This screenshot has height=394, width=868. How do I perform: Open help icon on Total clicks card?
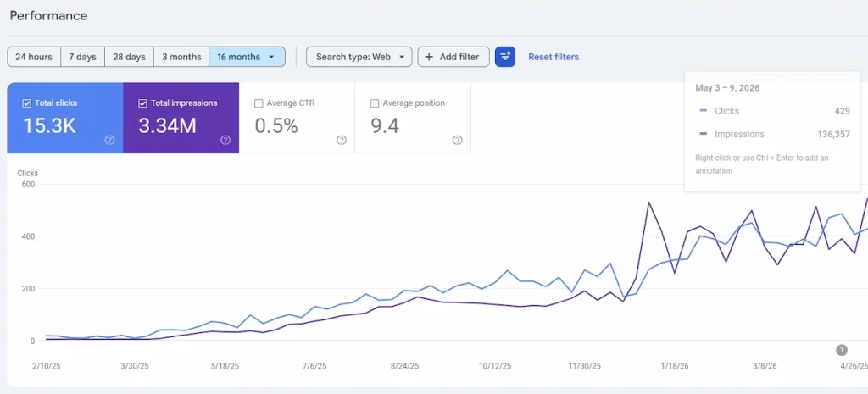(109, 140)
